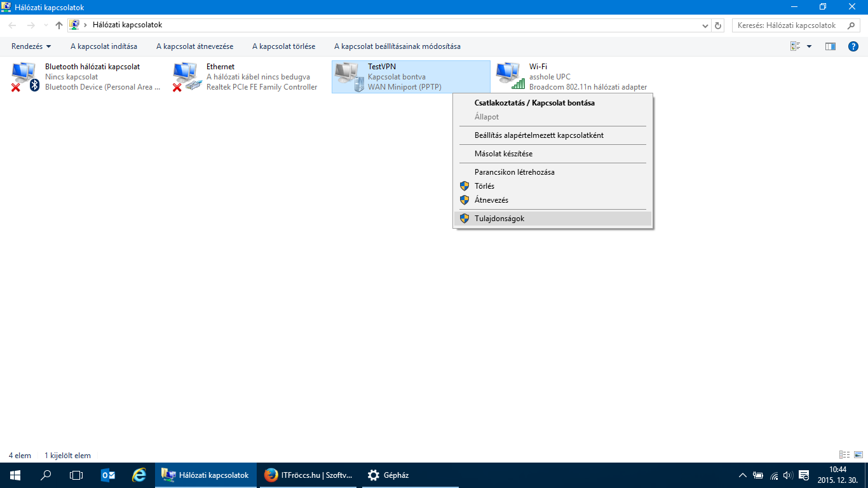Open Internet Explorer from the taskbar
This screenshot has height=488, width=868.
tap(139, 475)
